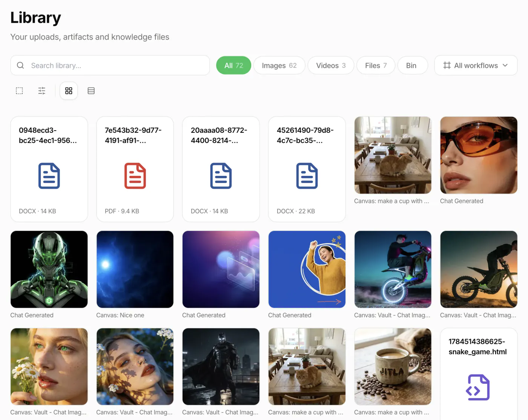
Task: Open woman smelling daisies image
Action: click(x=49, y=366)
